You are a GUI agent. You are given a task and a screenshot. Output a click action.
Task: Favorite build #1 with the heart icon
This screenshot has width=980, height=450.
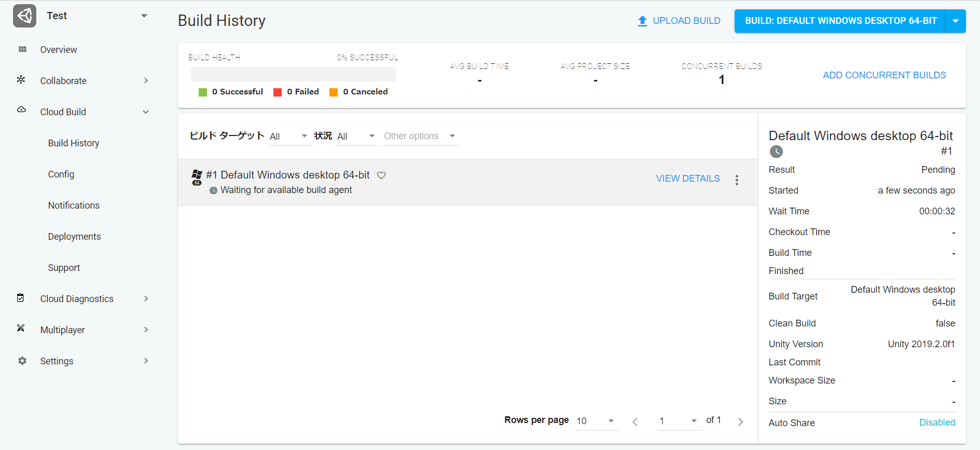381,175
